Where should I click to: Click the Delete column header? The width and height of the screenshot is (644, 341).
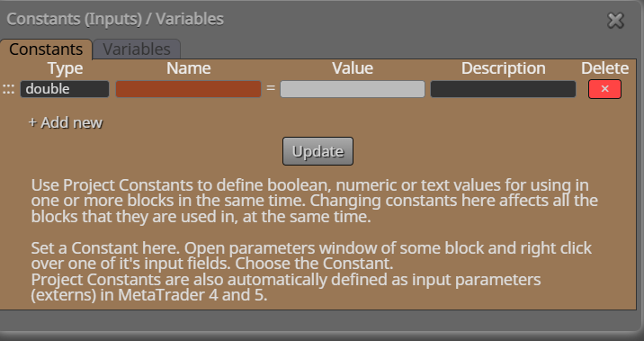coord(604,68)
